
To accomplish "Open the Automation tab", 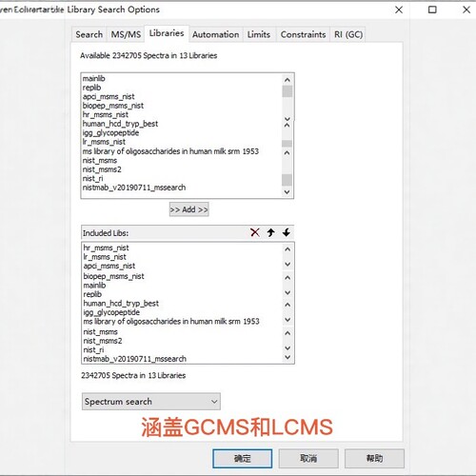I will pos(215,34).
